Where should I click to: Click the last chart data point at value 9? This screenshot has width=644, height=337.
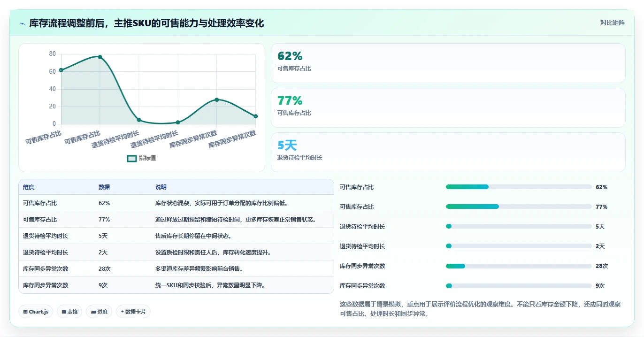point(256,116)
